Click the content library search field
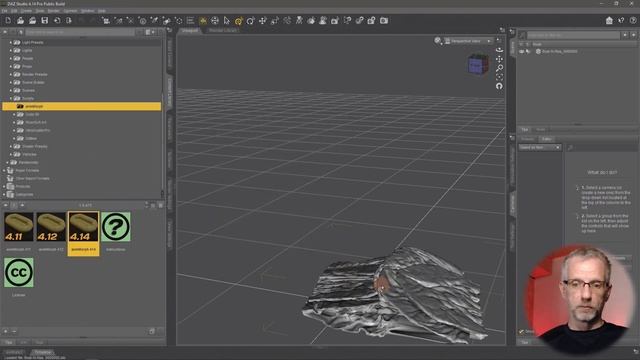 click(80, 32)
